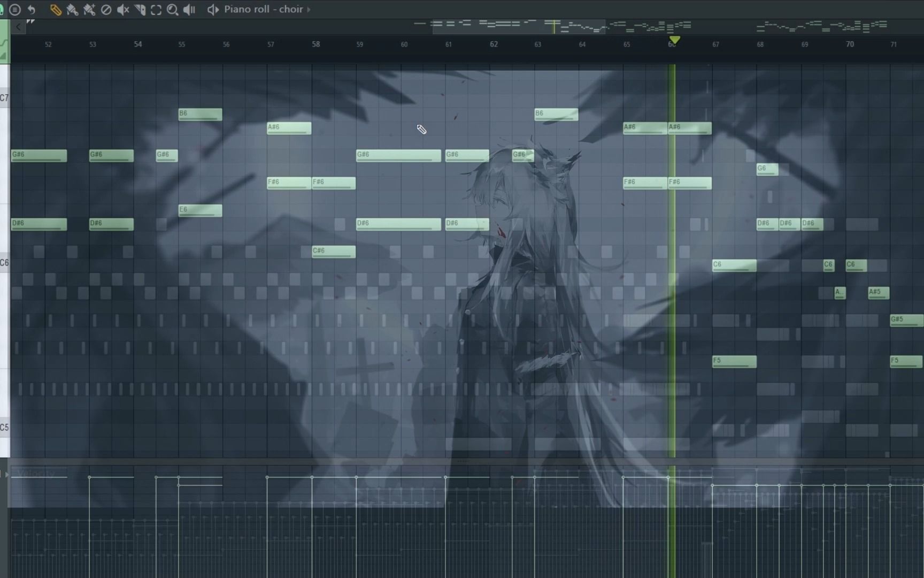Select the long D#6 note starting bar 59
The height and width of the screenshot is (578, 924).
coord(398,224)
